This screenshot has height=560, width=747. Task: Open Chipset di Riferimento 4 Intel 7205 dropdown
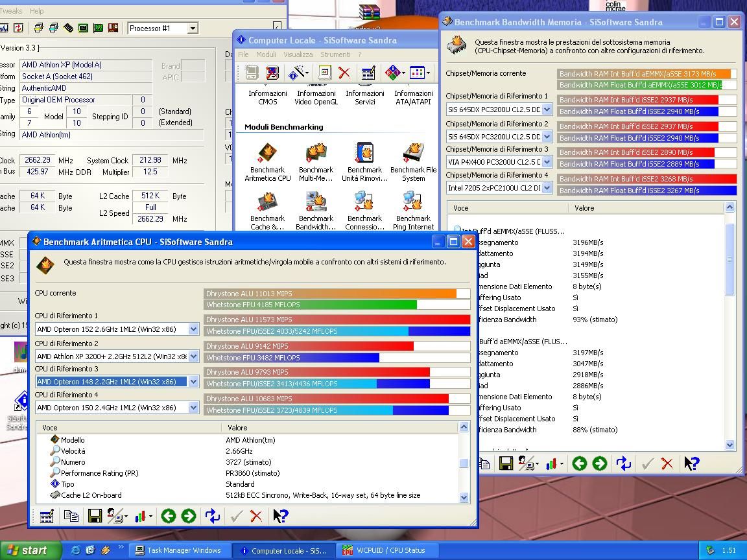(x=547, y=187)
